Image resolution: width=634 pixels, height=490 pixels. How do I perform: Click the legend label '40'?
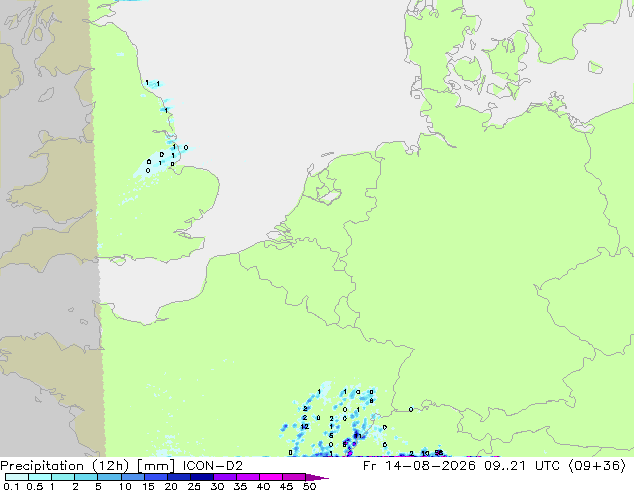pyautogui.click(x=263, y=486)
